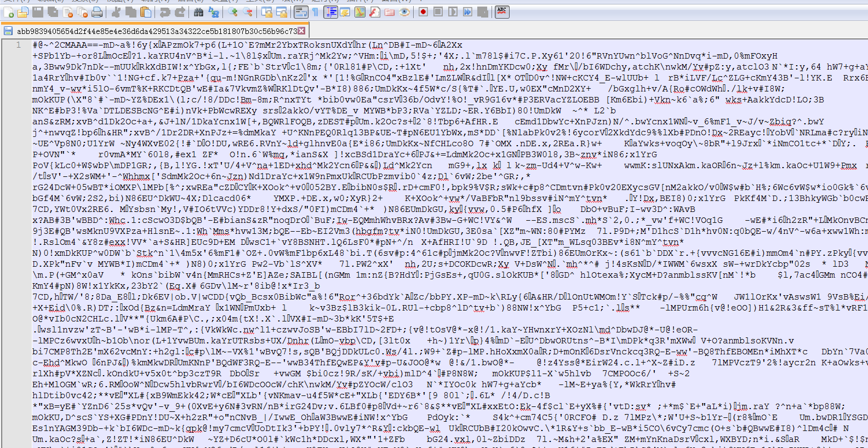Toggle word wrap
Image resolution: width=868 pixels, height=448 pixels.
(301, 12)
